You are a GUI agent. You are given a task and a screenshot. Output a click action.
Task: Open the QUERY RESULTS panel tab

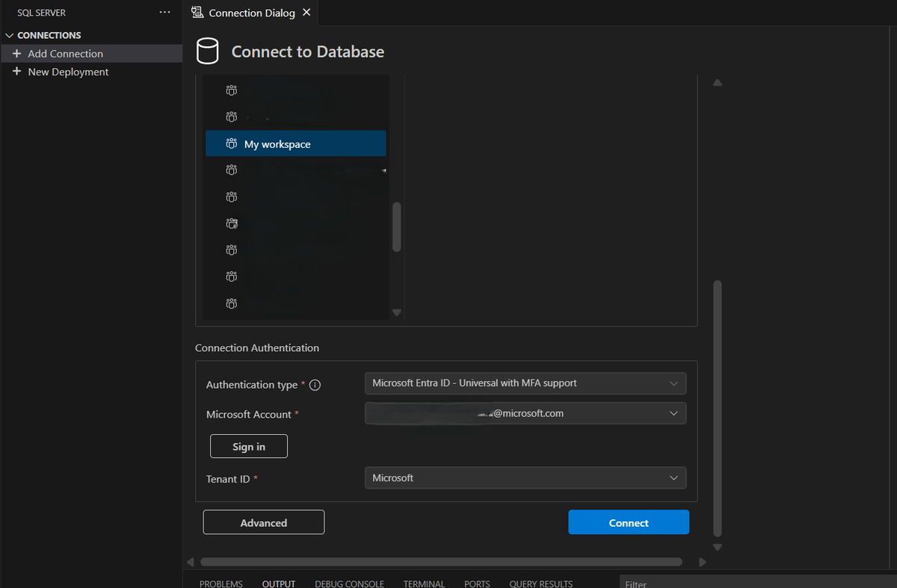[x=540, y=584]
